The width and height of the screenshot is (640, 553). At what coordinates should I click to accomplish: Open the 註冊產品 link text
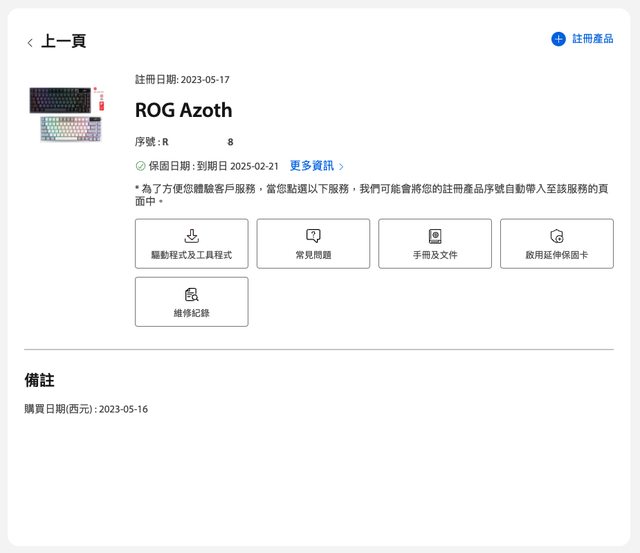(592, 39)
